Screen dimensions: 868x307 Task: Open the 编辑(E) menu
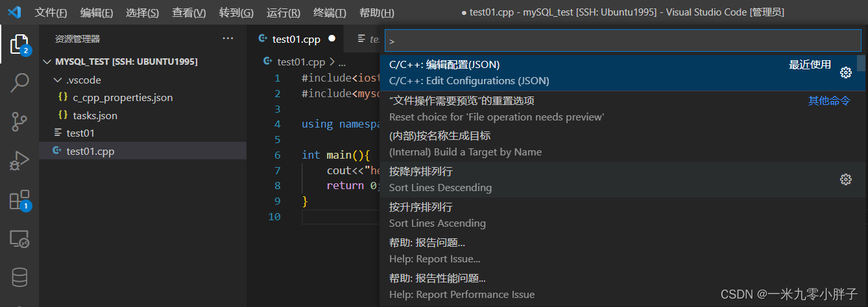click(x=96, y=13)
